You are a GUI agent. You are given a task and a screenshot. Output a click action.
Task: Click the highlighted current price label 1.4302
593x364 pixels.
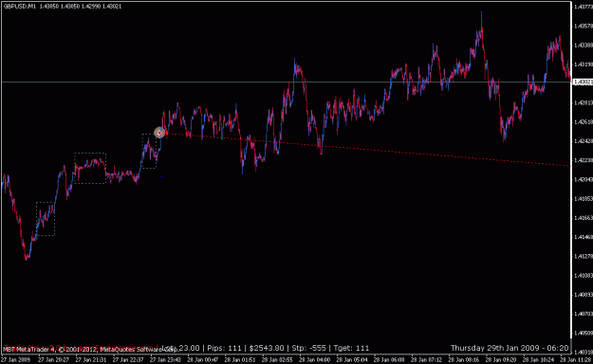[x=583, y=82]
